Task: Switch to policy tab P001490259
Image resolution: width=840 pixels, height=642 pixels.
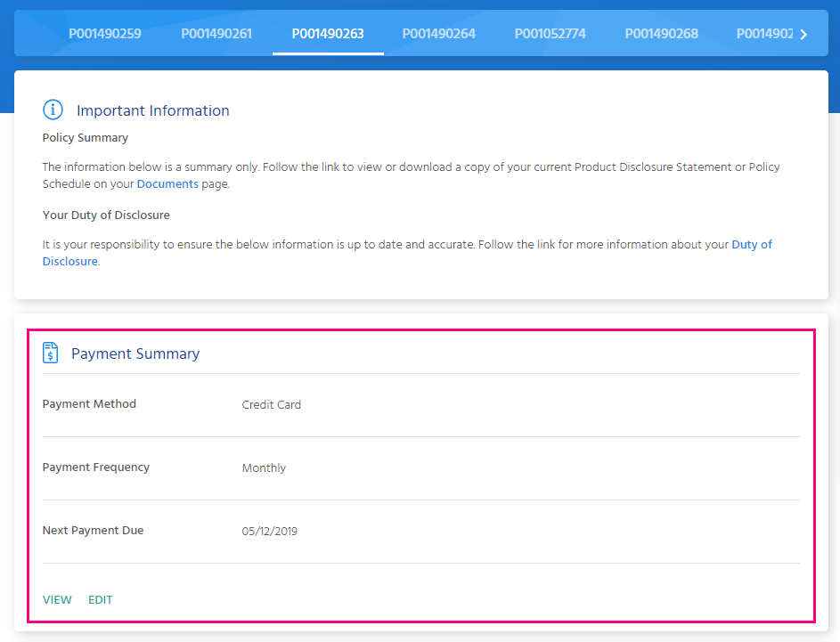Action: pos(105,34)
